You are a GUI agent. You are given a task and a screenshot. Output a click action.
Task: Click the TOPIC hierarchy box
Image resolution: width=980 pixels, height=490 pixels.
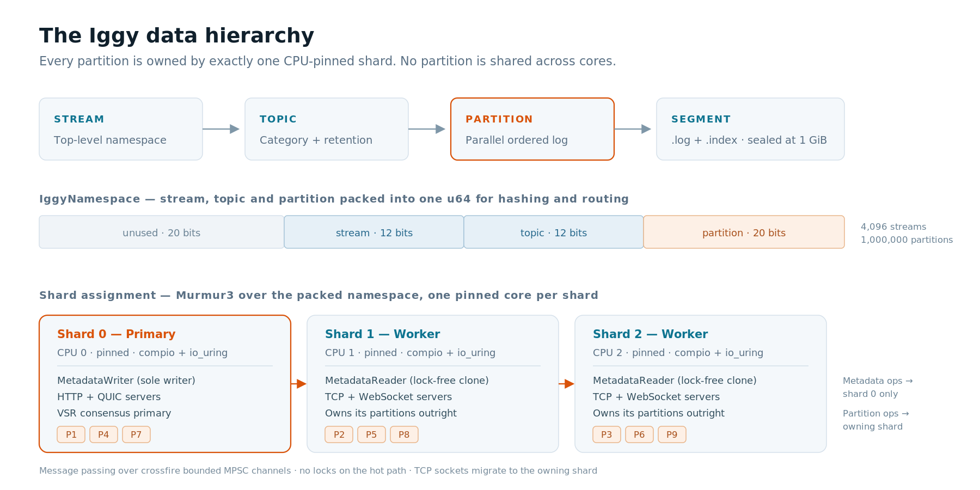click(327, 129)
